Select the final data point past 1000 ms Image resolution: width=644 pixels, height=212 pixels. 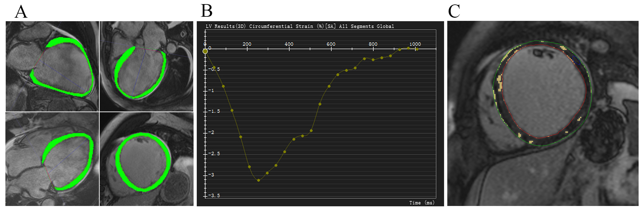(x=417, y=49)
